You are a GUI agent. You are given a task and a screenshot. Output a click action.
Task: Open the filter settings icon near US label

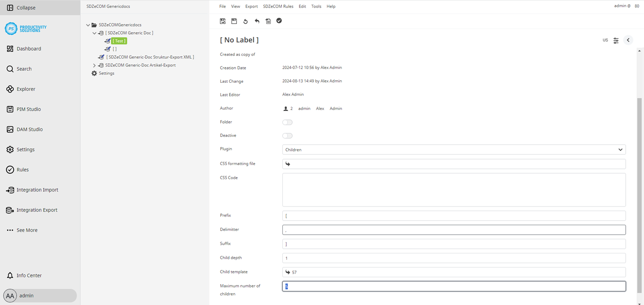[616, 40]
